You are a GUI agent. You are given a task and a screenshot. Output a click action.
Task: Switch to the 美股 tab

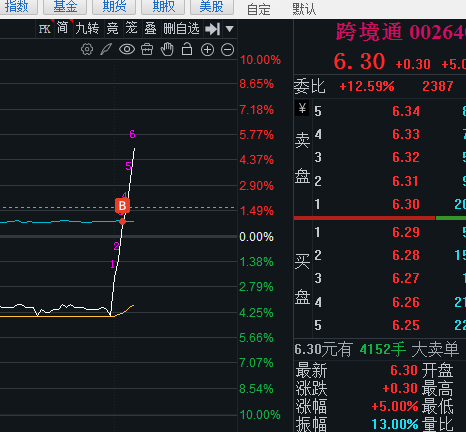[x=212, y=6]
